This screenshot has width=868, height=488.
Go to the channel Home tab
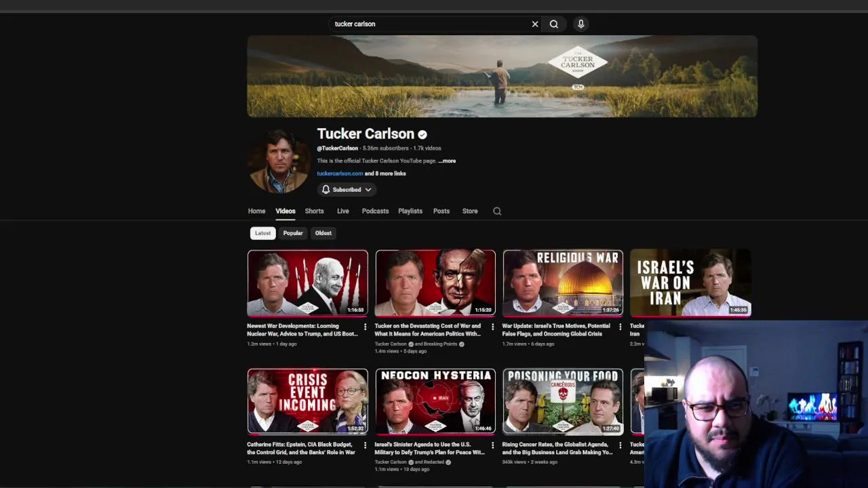[256, 211]
